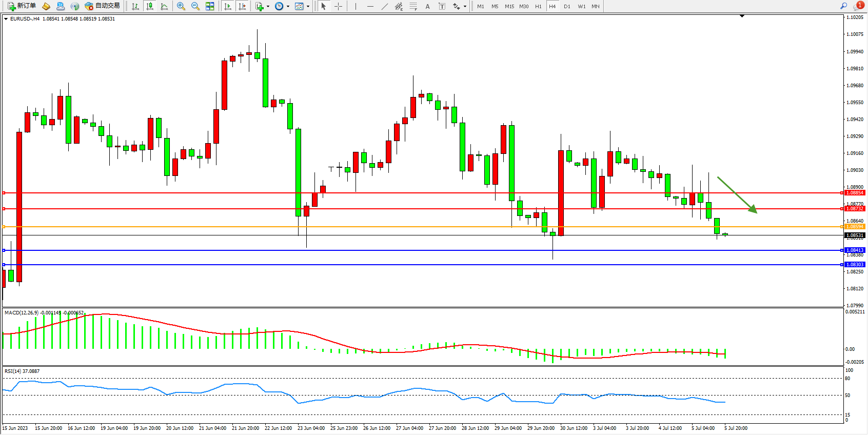Tile chart windows using the grid icon
Image resolution: width=868 pixels, height=435 pixels.
210,6
